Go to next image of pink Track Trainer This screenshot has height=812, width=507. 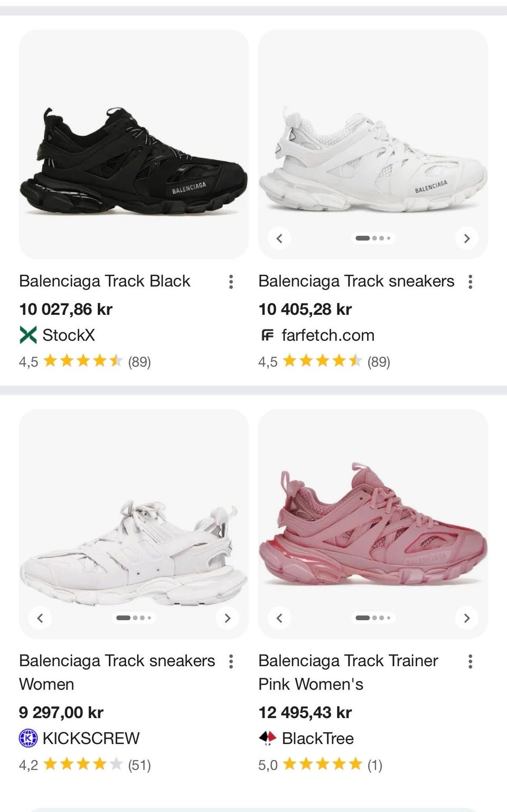466,618
